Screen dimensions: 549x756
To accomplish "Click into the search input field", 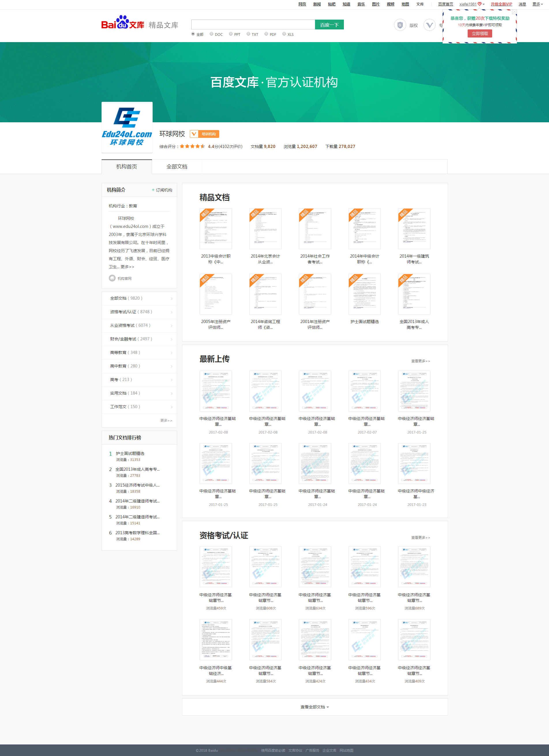I will (253, 25).
